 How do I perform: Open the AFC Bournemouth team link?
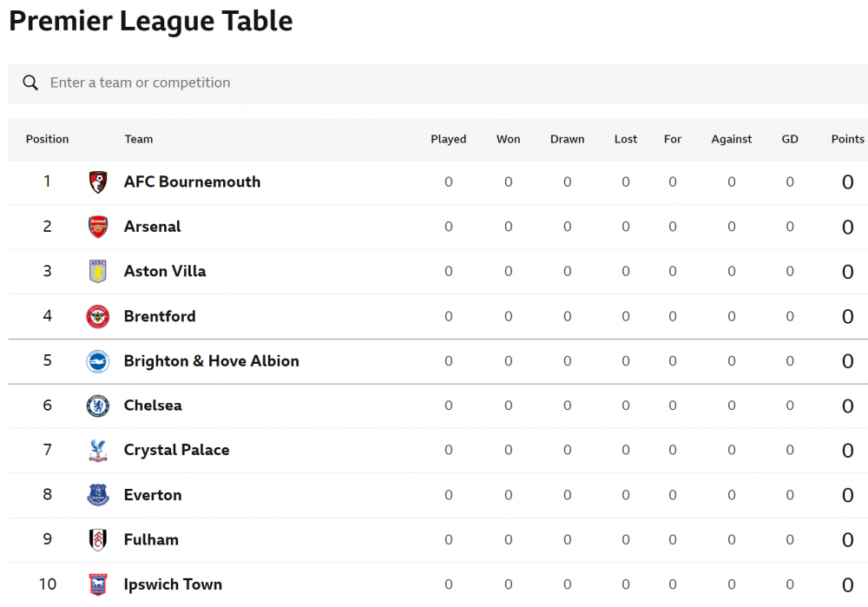192,182
